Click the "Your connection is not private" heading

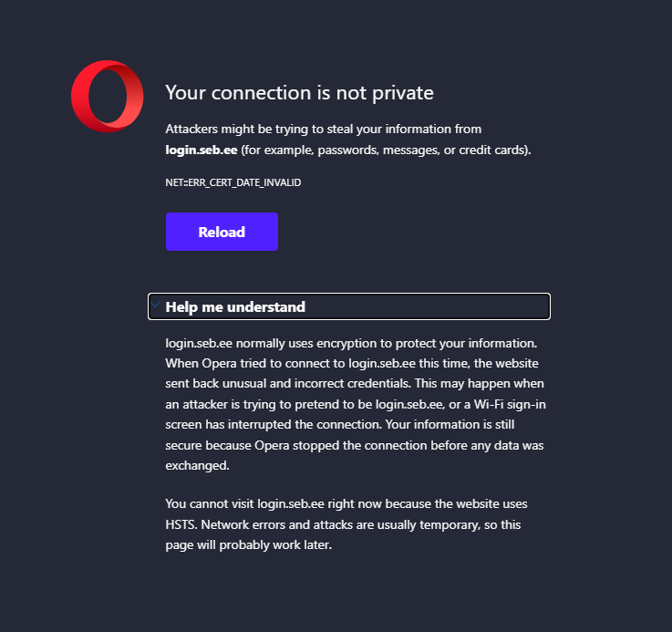pos(299,92)
